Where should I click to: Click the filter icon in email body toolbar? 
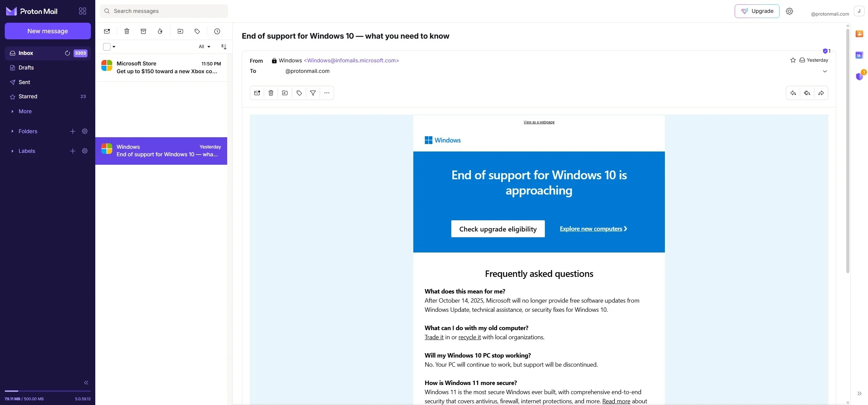[x=313, y=93]
